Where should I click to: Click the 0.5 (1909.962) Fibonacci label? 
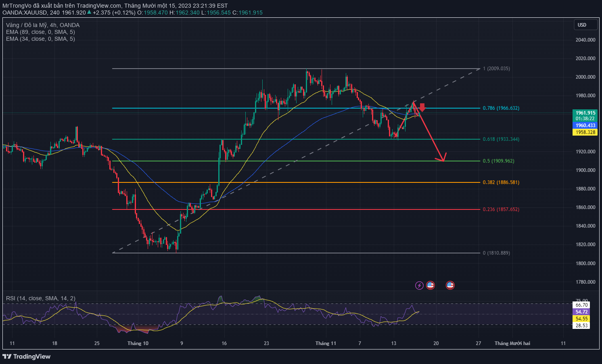coord(499,161)
